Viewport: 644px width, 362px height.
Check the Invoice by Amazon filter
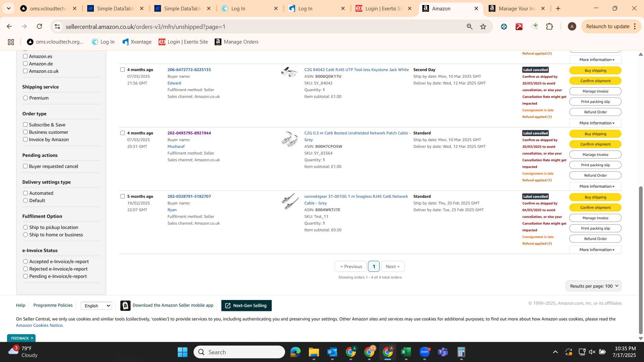tap(25, 139)
